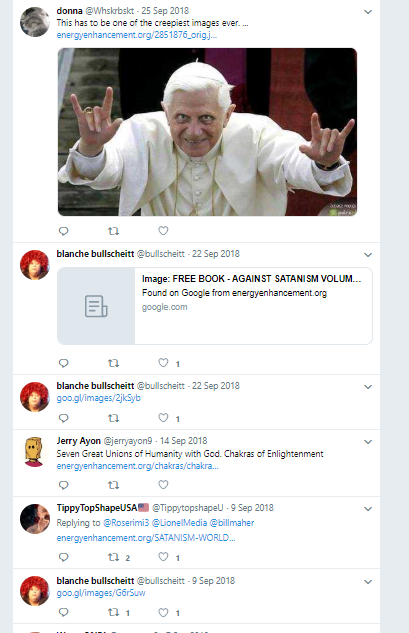Like Jerry Ayon's Chakras tweet
409x633 pixels.
click(x=163, y=484)
